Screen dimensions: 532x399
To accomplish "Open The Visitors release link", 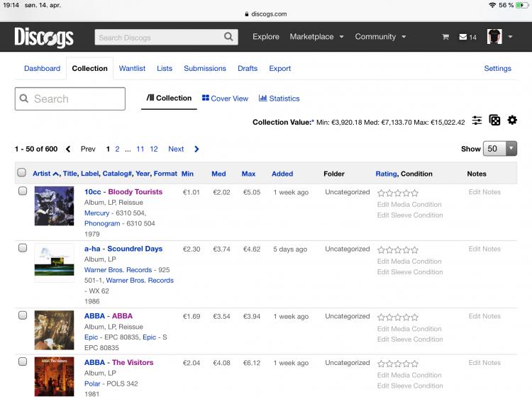I will coord(133,362).
